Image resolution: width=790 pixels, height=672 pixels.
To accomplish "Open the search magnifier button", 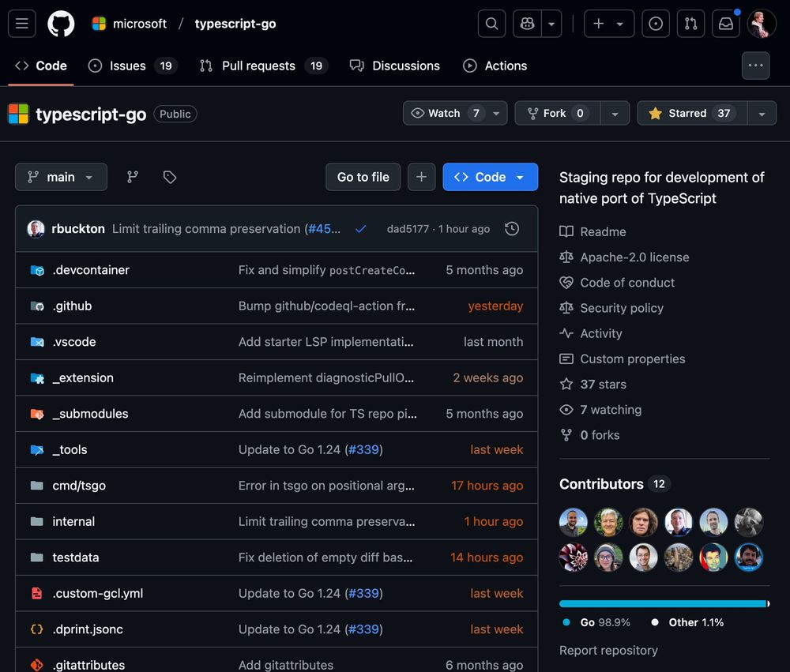I will (x=491, y=24).
